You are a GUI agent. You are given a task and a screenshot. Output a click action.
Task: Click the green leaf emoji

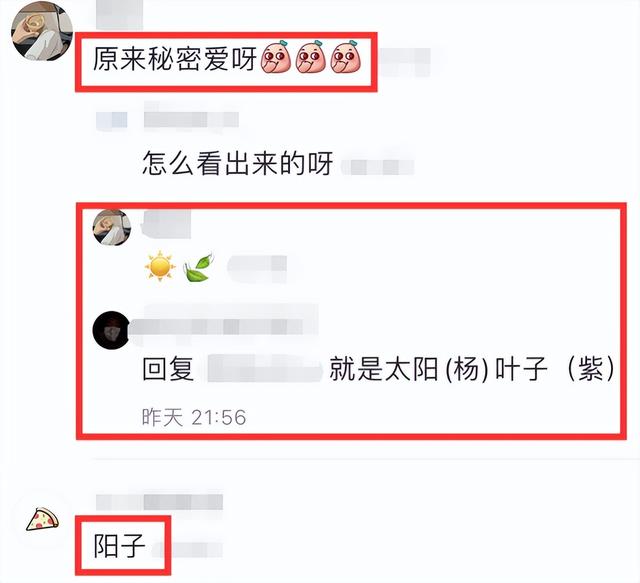(198, 268)
